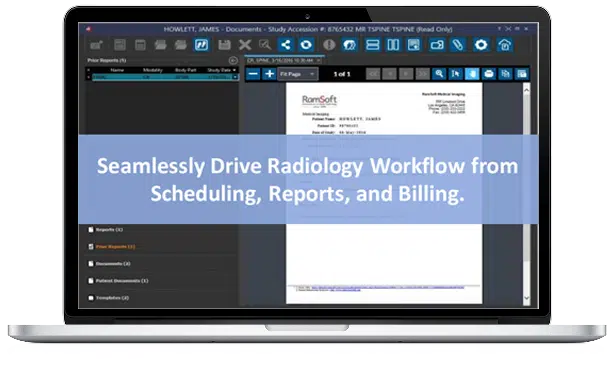Click the Name column header
The image size is (616, 367).
pyautogui.click(x=117, y=70)
